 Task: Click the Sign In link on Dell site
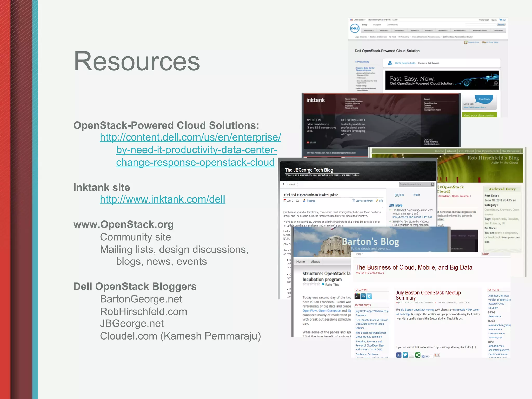point(494,20)
